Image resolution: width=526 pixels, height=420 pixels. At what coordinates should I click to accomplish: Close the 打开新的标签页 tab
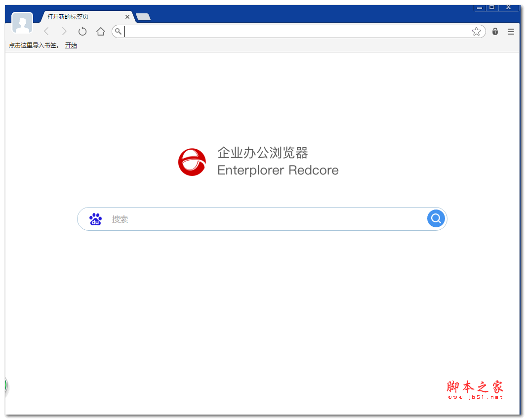[x=127, y=17]
